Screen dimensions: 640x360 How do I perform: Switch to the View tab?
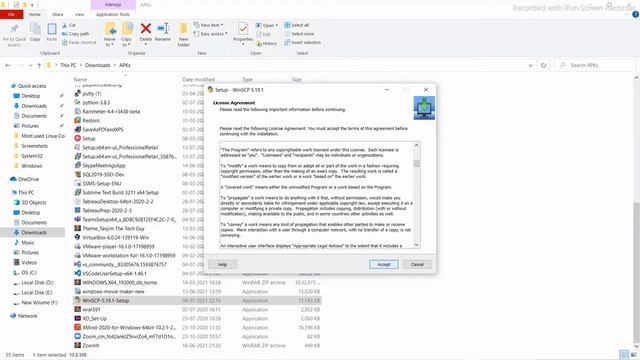point(79,14)
